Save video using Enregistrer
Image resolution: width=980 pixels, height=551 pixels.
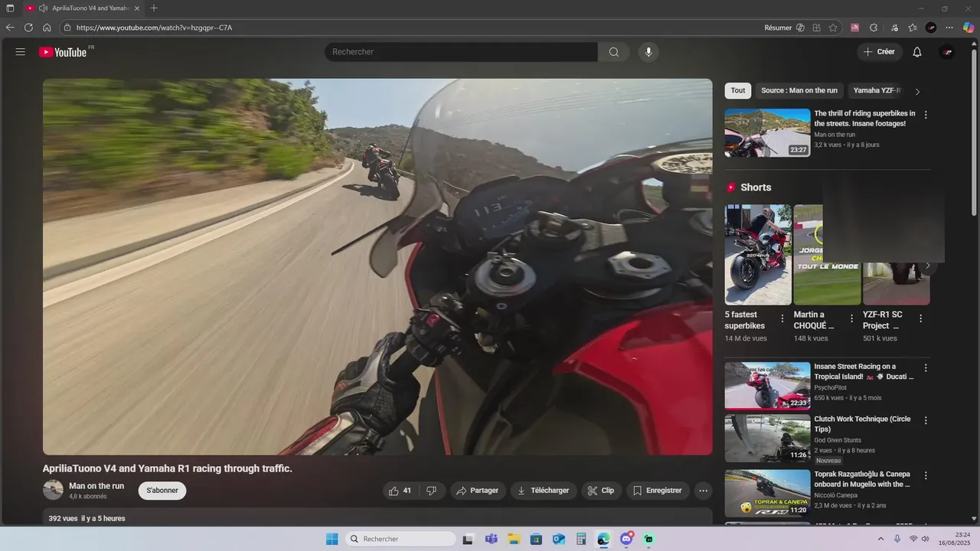click(x=658, y=491)
